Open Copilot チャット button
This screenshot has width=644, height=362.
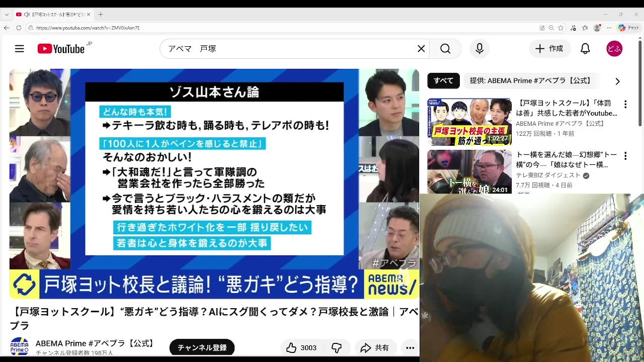[629, 28]
